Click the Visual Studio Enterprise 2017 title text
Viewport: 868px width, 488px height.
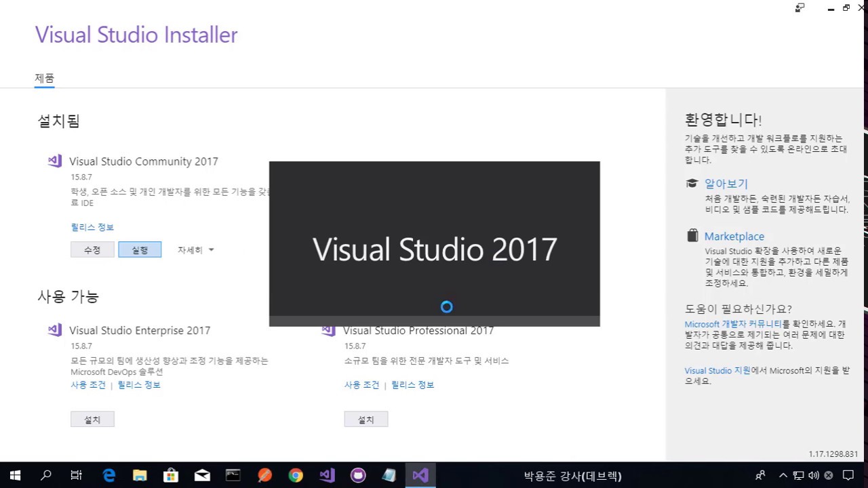(140, 330)
